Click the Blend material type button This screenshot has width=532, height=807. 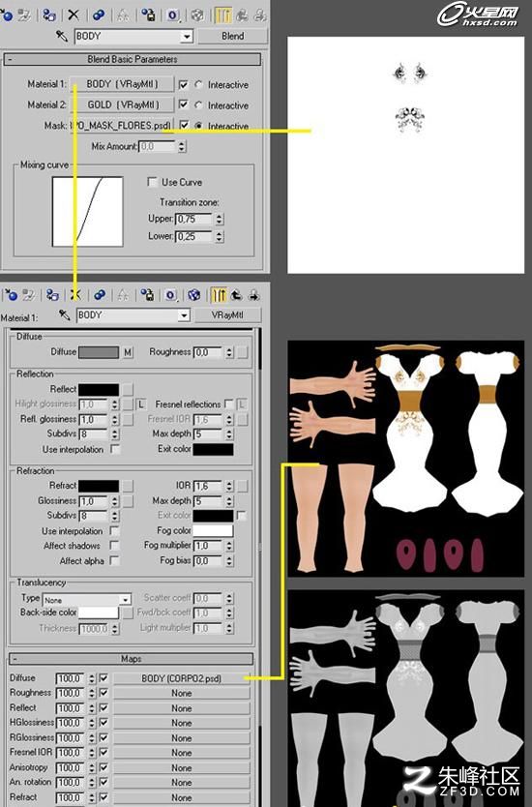point(232,36)
